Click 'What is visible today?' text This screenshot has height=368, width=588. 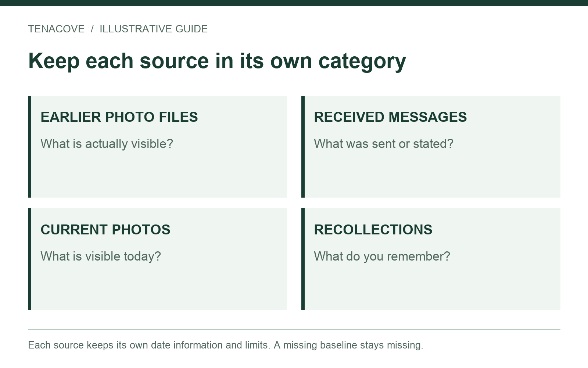101,256
